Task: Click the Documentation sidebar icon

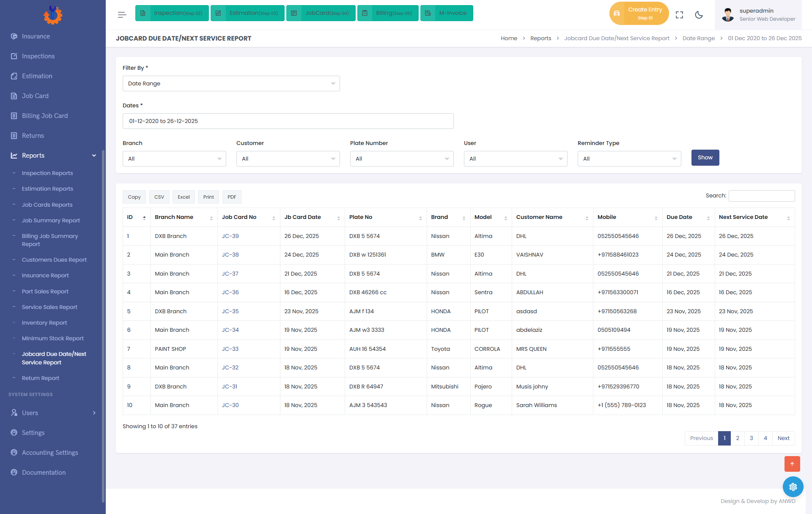Action: point(14,473)
